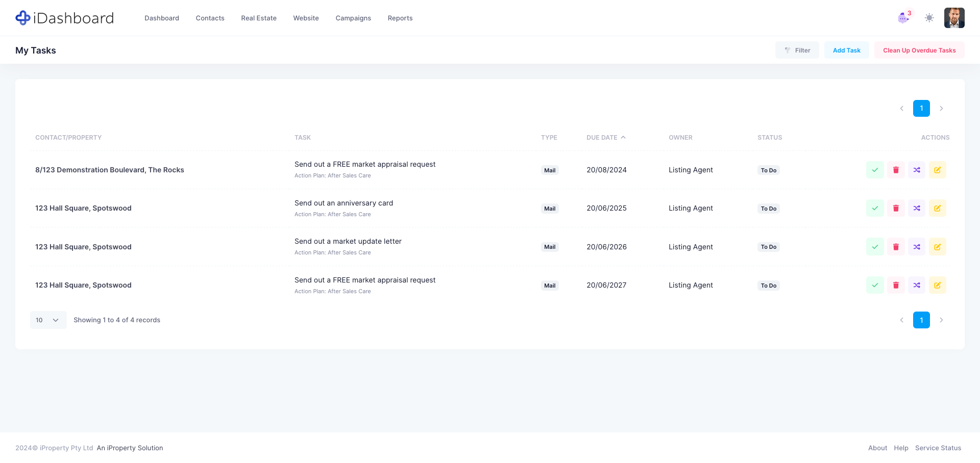Open the notifications icon with badge
This screenshot has height=463, width=980.
[903, 18]
